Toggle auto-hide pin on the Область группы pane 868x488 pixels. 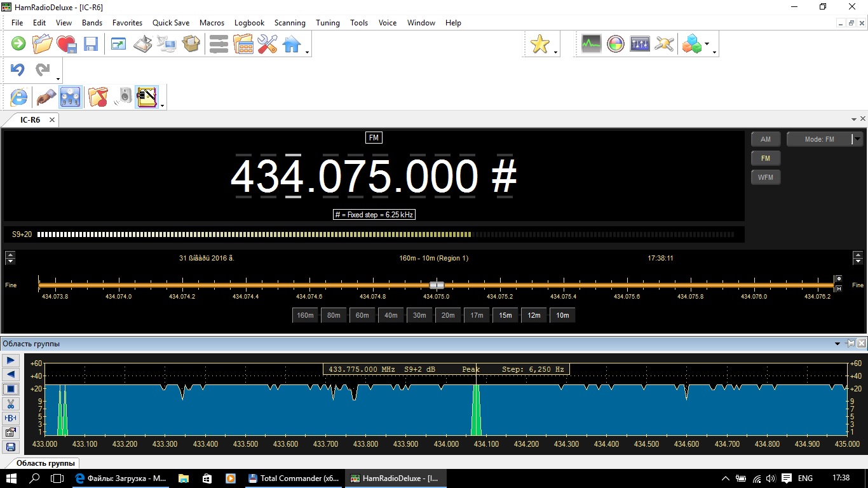tap(850, 344)
